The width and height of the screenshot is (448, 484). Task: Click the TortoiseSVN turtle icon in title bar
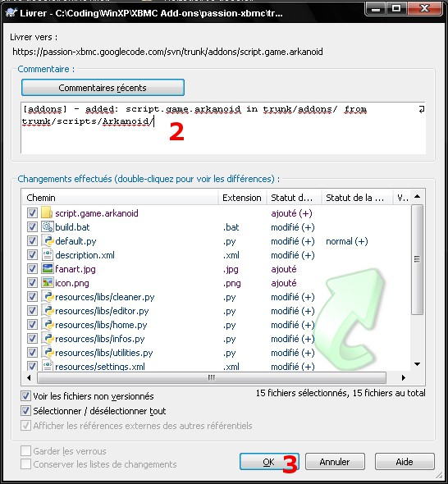coord(11,12)
